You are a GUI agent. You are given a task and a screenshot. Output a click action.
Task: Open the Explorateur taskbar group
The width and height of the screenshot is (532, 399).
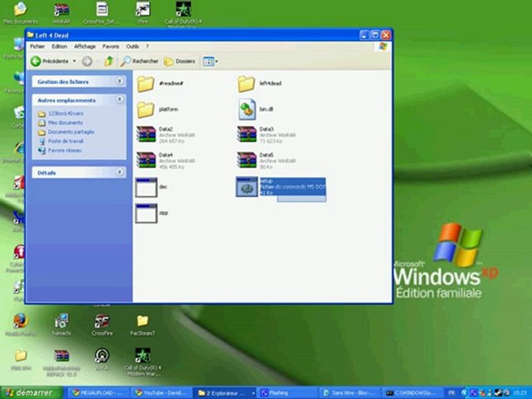coord(225,393)
